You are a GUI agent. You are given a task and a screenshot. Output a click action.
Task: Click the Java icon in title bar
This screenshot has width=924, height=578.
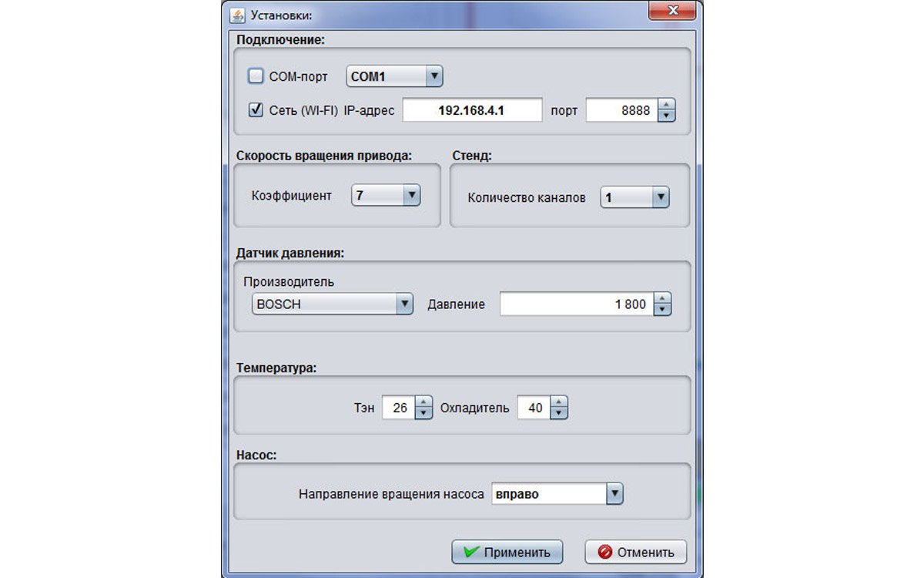tap(237, 15)
